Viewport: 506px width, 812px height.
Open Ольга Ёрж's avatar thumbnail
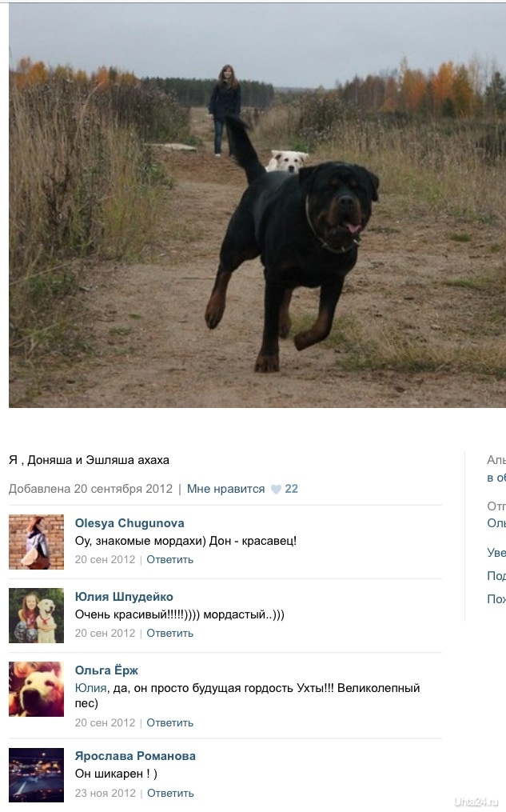coord(36,689)
